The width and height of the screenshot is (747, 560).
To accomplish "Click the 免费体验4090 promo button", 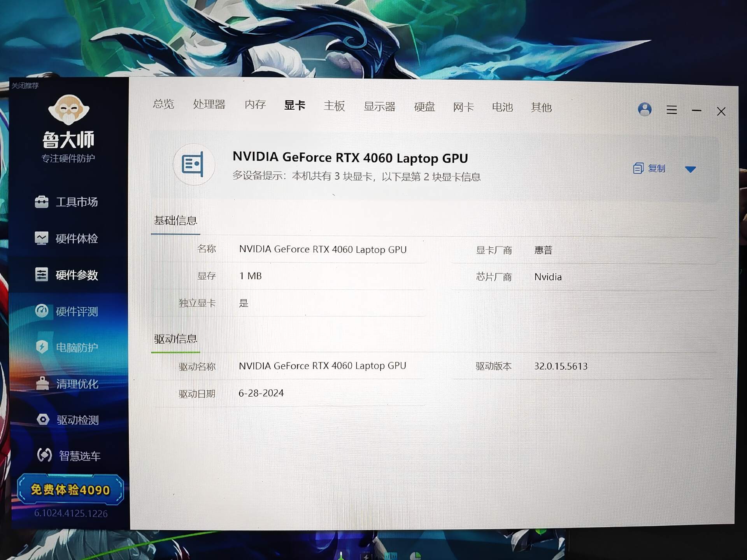I will pos(70,489).
